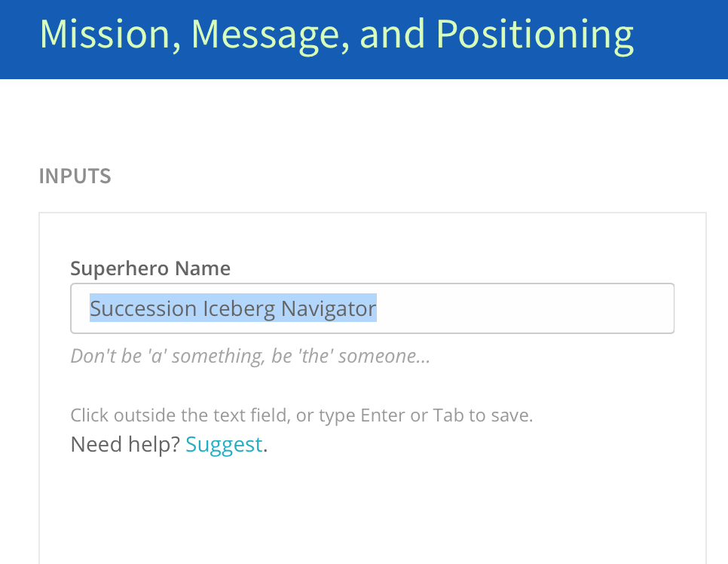The width and height of the screenshot is (728, 564).
Task: Click the word 'someone...' in the hint
Action: 384,357
